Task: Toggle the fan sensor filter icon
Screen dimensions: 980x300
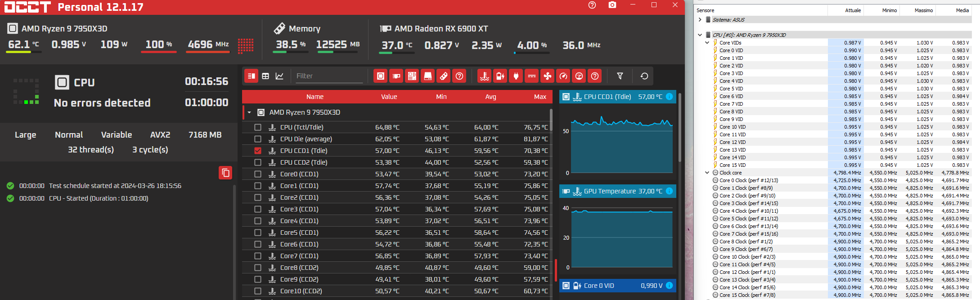Action: tap(548, 76)
